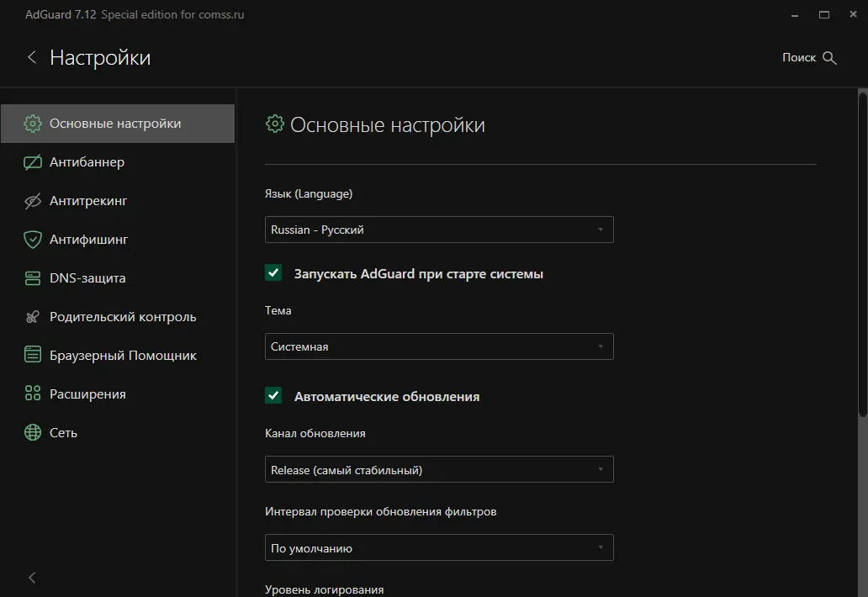
Task: Click the Антибаннер sidebar icon
Action: 33,162
